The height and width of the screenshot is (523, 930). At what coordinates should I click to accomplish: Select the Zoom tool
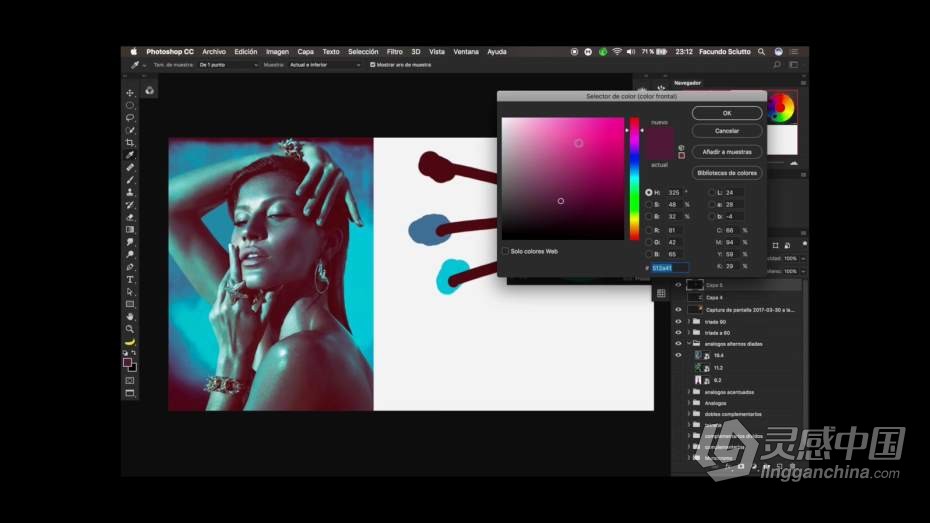click(130, 329)
